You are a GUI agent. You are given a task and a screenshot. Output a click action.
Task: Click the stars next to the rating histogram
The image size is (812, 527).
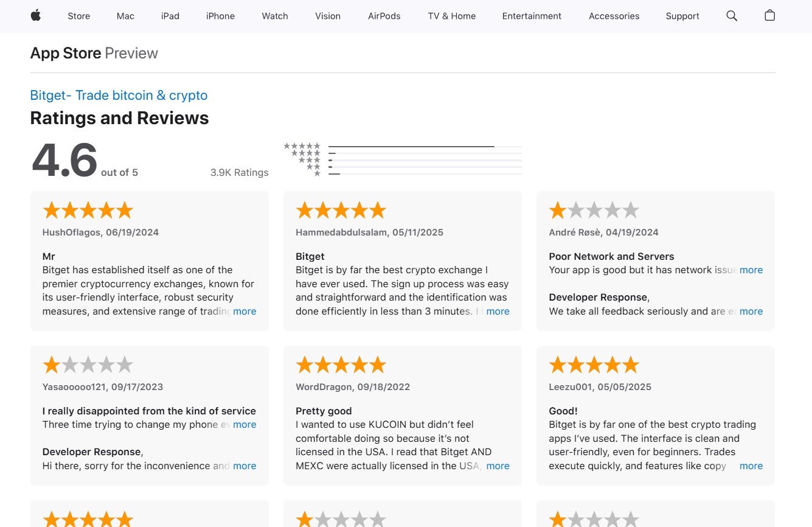(x=302, y=159)
